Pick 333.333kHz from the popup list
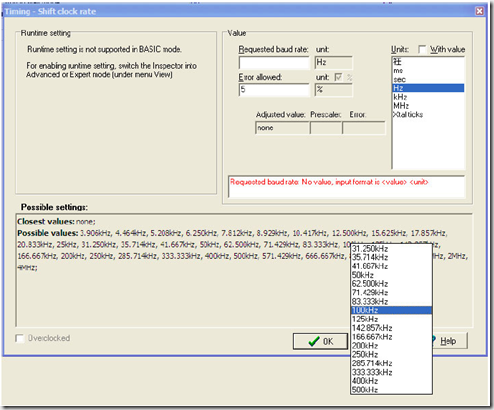This screenshot has height=410, width=494. [x=391, y=372]
